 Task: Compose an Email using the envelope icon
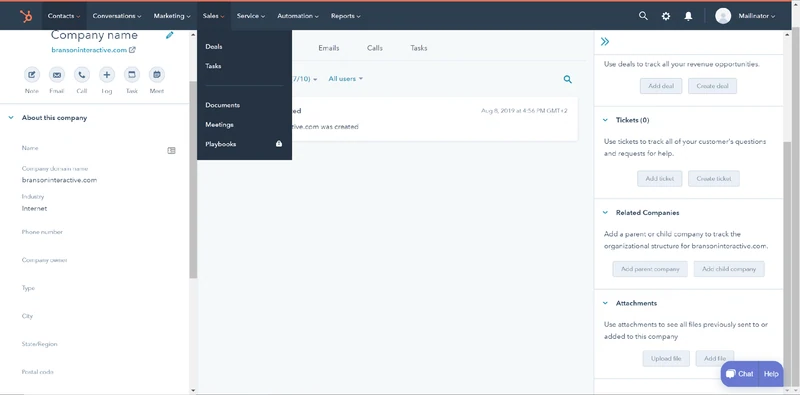(x=57, y=75)
